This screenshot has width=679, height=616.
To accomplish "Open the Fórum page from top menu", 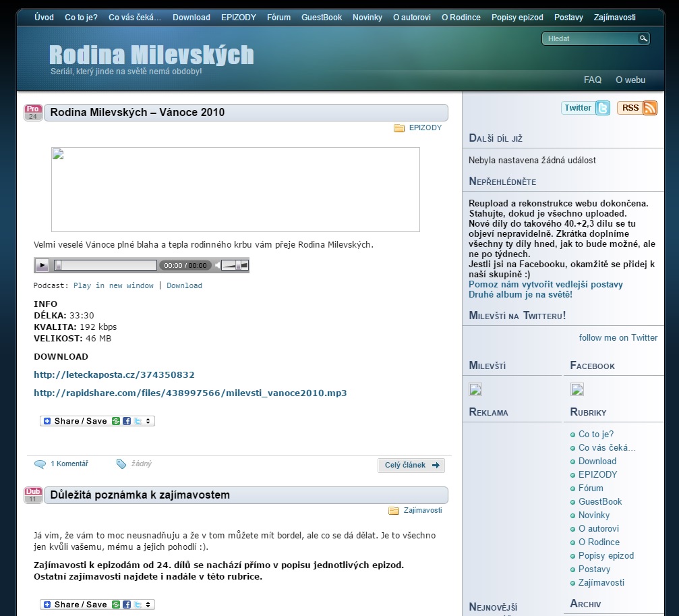I will 278,18.
